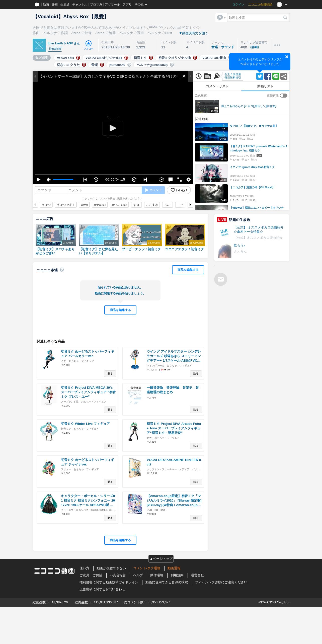Click the いいね！ heart button
The height and width of the screenshot is (644, 322).
(x=179, y=190)
